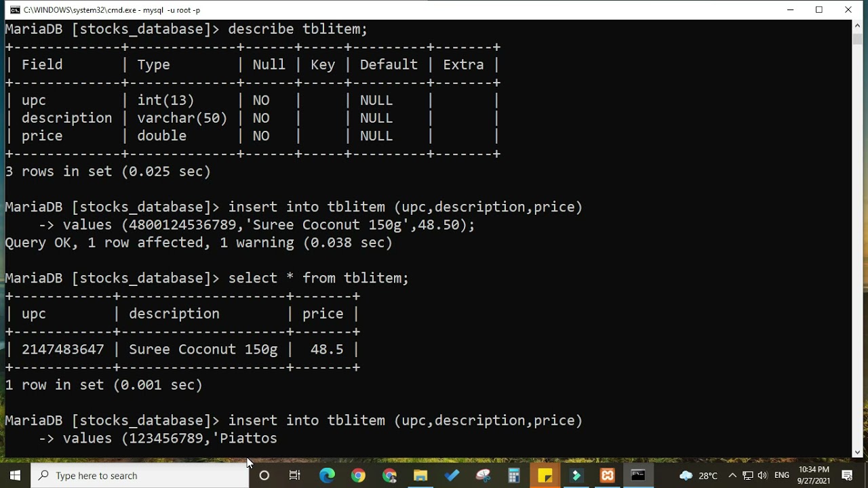Viewport: 868px width, 488px height.
Task: Open the paint palette app icon
Action: click(483, 475)
